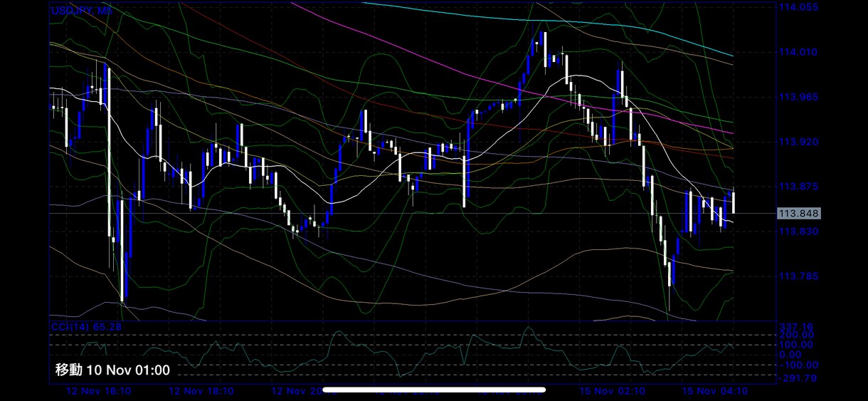Image resolution: width=868 pixels, height=401 pixels.
Task: Tap the 113.830 price axis label
Action: [798, 231]
